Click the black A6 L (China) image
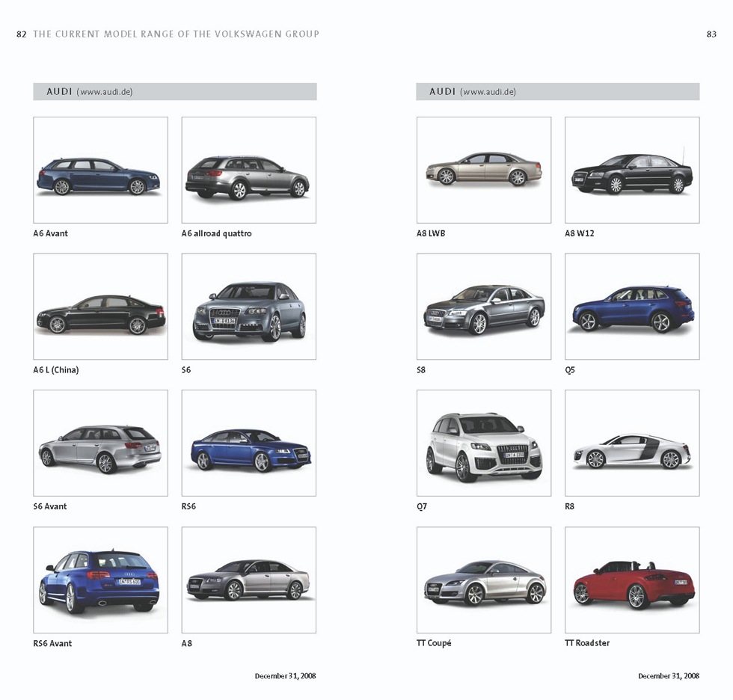Viewport: 733px width, 700px height. point(100,307)
